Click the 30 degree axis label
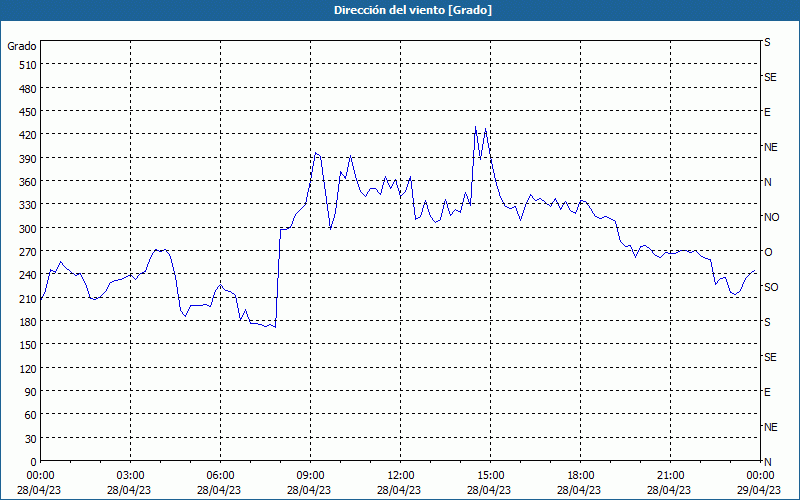Screen dimensions: 800x500 tap(31, 439)
